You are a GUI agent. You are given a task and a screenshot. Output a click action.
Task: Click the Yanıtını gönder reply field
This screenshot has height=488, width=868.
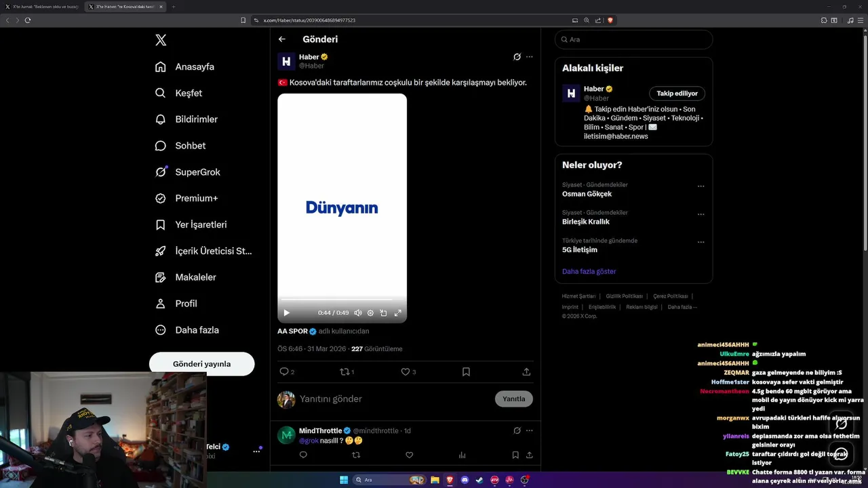click(x=395, y=399)
